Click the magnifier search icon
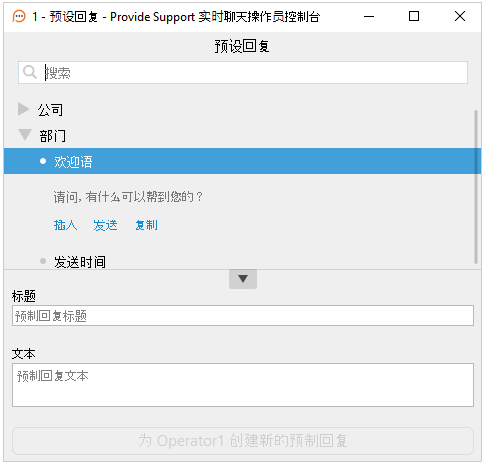The height and width of the screenshot is (465, 485). tap(30, 72)
